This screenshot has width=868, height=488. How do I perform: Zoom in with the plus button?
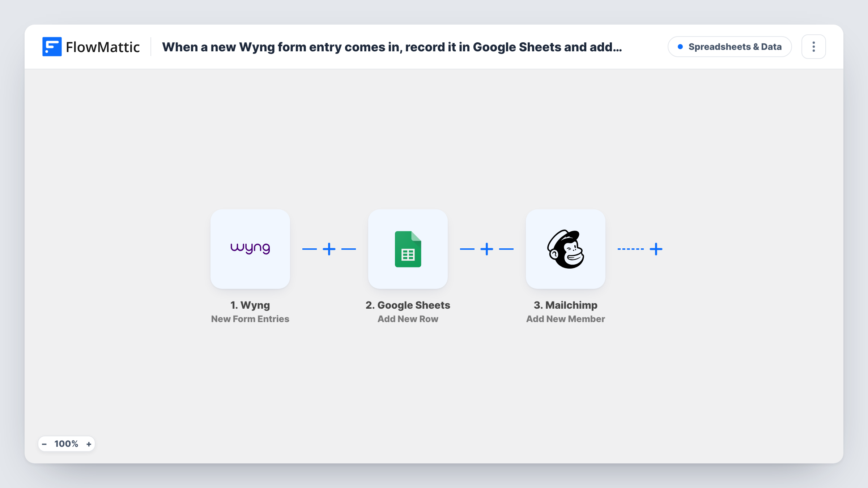coord(89,444)
